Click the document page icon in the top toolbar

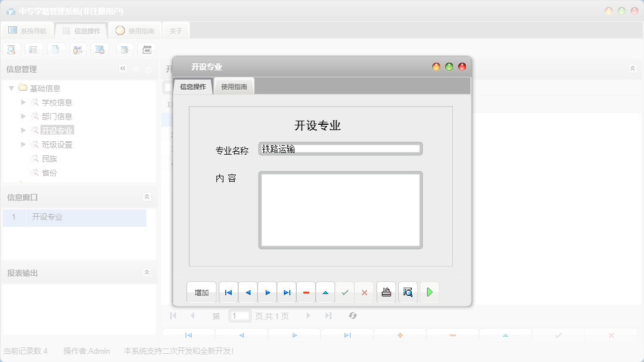(56, 49)
